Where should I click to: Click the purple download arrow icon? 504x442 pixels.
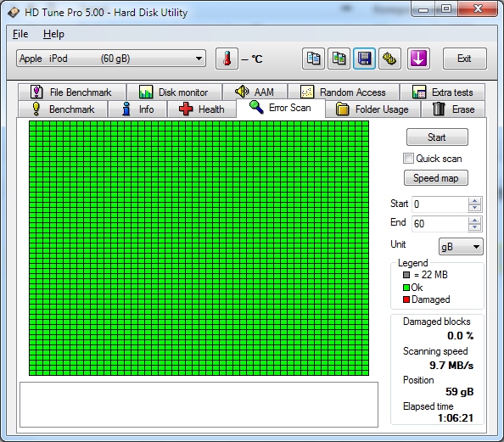(418, 59)
